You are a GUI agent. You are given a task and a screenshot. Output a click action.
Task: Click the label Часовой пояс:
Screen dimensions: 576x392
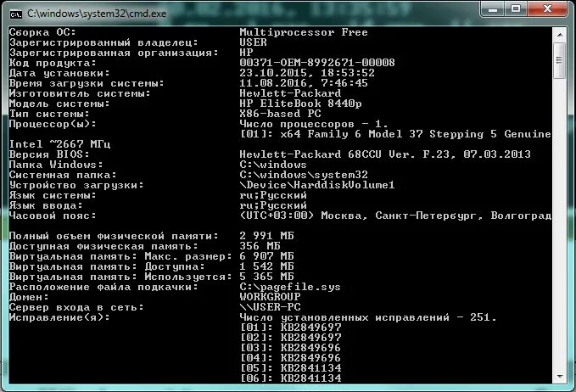click(53, 216)
